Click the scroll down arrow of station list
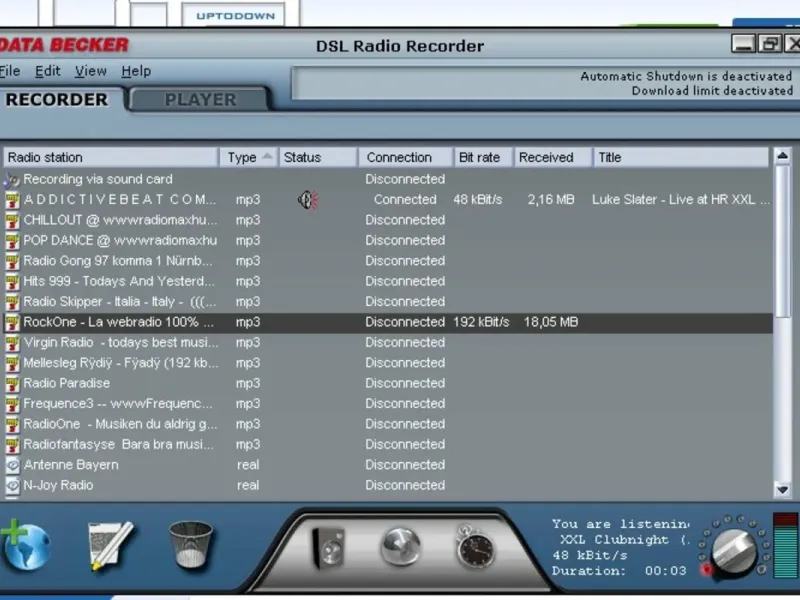 tap(782, 489)
